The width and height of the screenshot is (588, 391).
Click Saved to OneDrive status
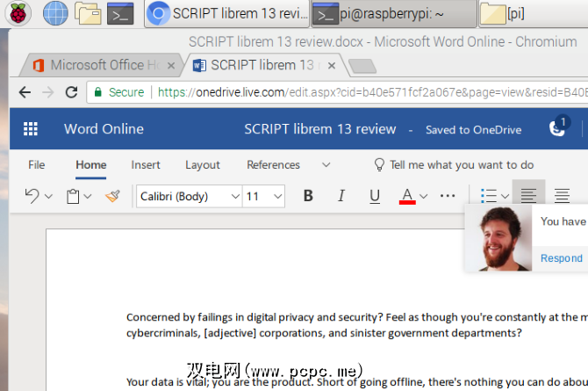coord(473,129)
